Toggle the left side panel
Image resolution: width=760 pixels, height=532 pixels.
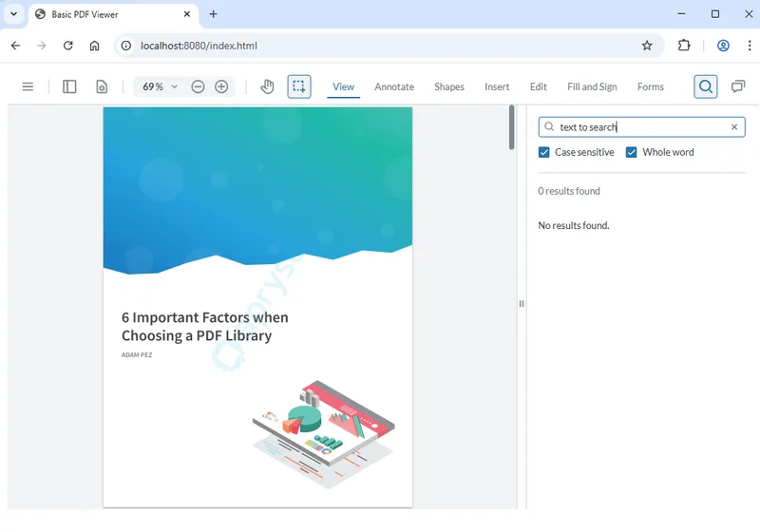pyautogui.click(x=69, y=86)
